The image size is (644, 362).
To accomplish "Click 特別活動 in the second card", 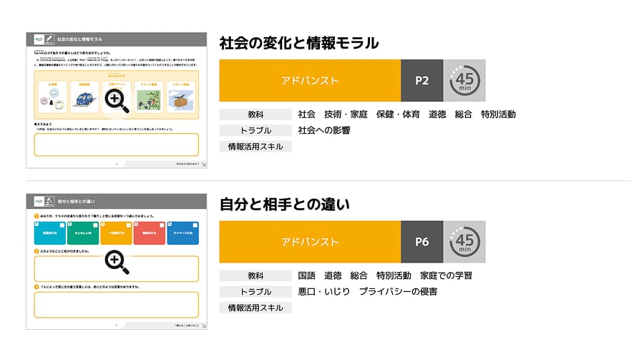I will click(394, 275).
